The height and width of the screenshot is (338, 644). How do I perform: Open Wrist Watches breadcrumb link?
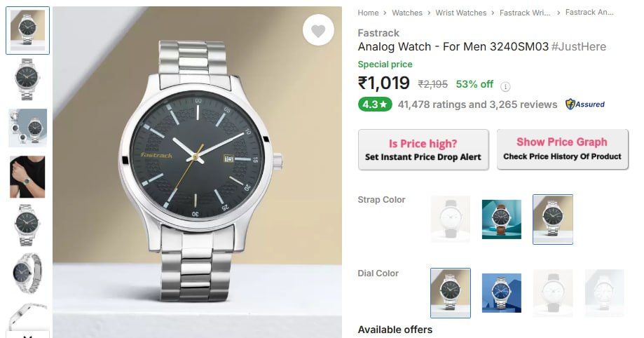[461, 13]
